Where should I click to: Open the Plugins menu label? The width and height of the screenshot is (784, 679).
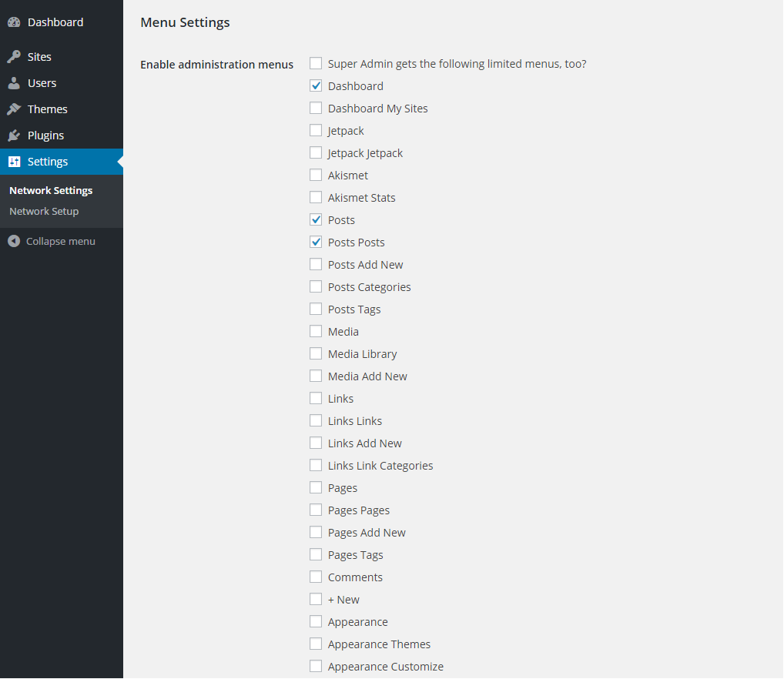click(x=45, y=135)
